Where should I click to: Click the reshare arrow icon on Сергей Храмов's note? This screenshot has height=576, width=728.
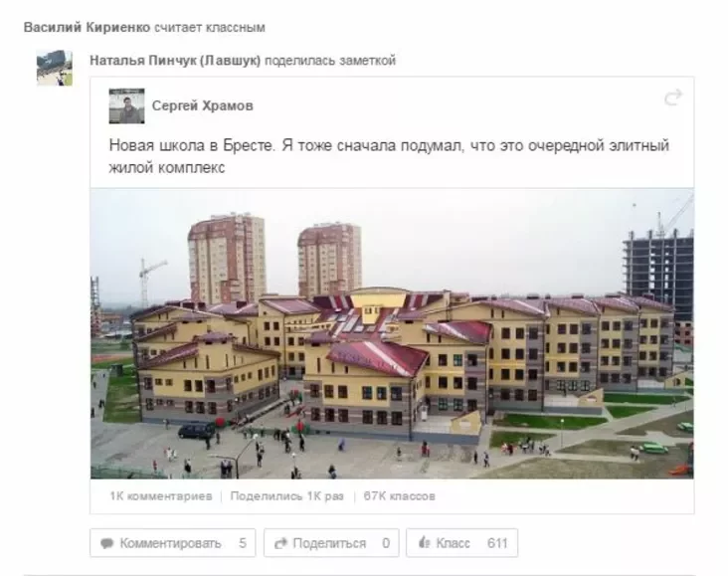[x=672, y=97]
